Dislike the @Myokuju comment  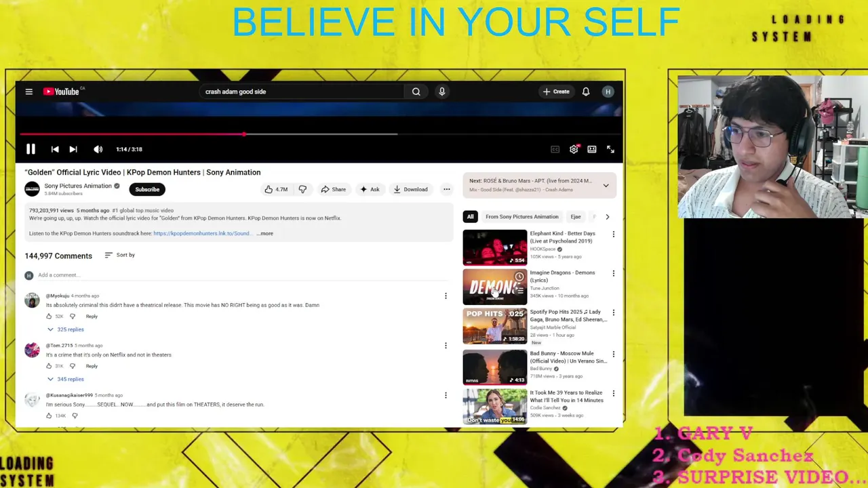pos(73,317)
